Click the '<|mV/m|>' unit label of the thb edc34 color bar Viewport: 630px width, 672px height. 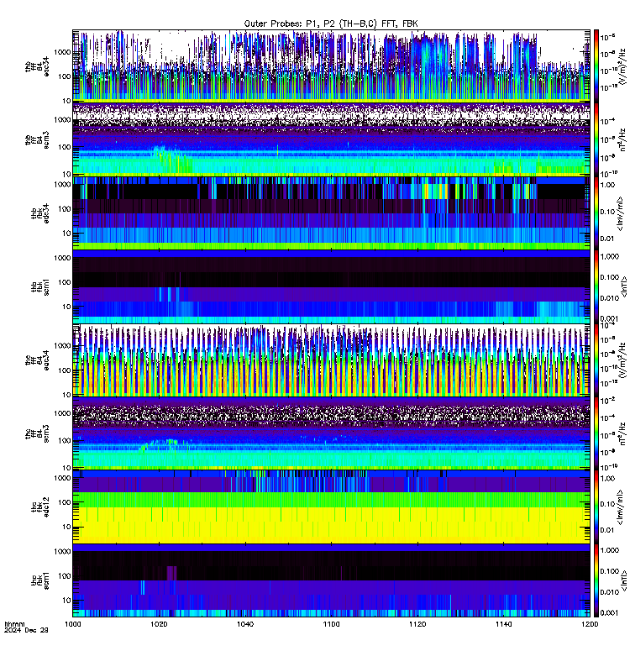[x=620, y=213]
